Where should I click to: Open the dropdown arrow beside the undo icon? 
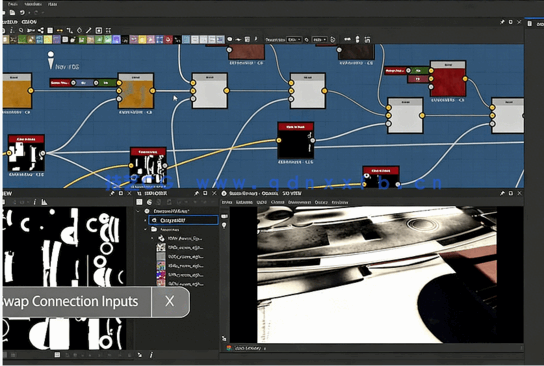[29, 13]
